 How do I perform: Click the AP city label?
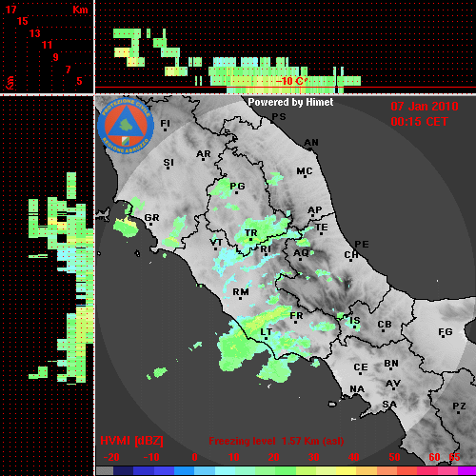[x=315, y=210]
